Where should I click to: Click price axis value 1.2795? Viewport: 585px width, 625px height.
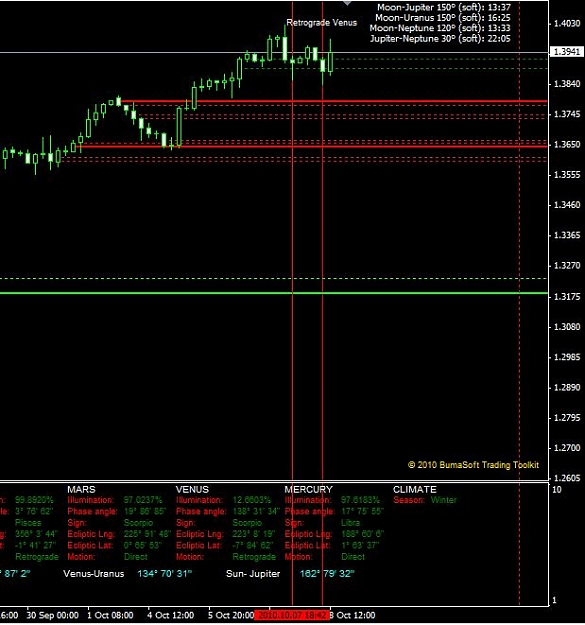(x=567, y=418)
